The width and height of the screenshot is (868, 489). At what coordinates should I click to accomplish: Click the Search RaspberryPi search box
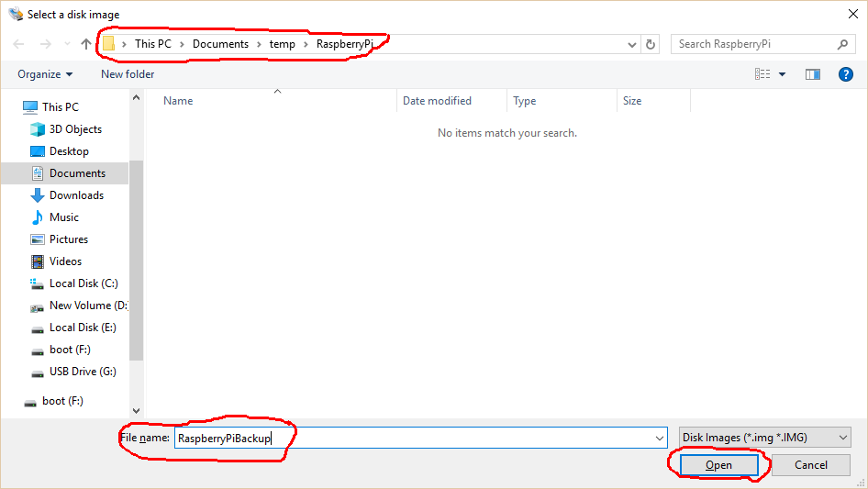point(754,44)
